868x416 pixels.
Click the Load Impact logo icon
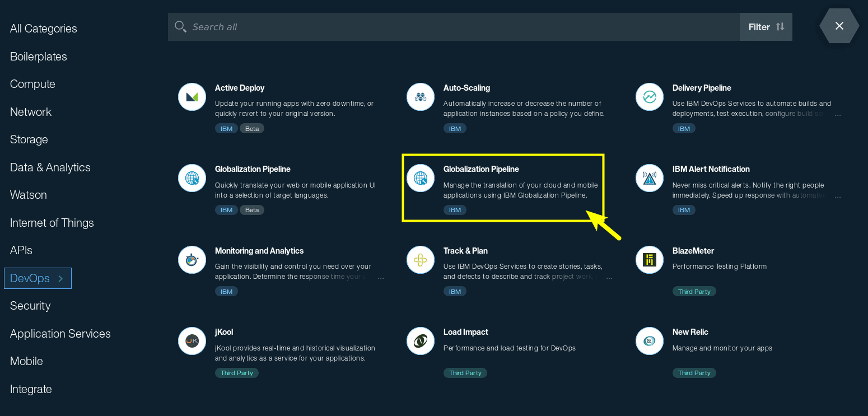point(421,341)
